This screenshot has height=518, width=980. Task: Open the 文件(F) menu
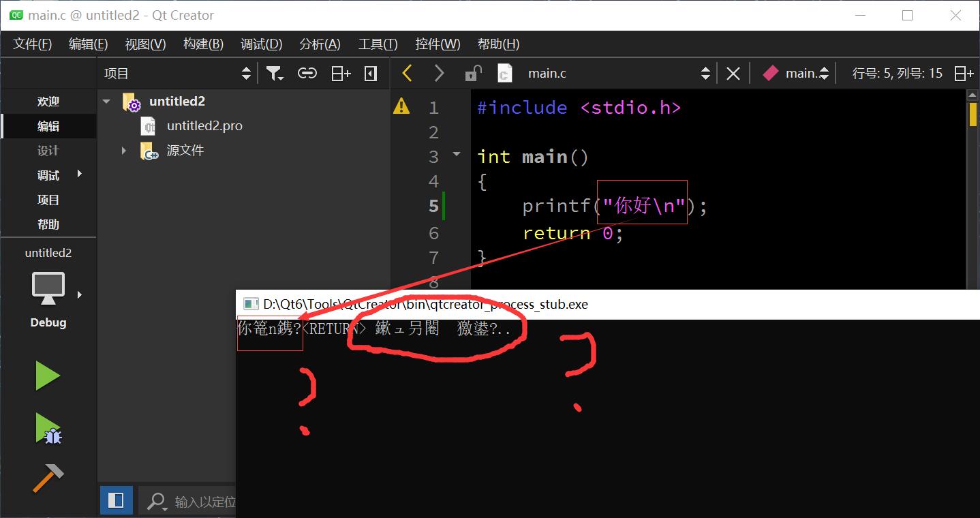33,44
